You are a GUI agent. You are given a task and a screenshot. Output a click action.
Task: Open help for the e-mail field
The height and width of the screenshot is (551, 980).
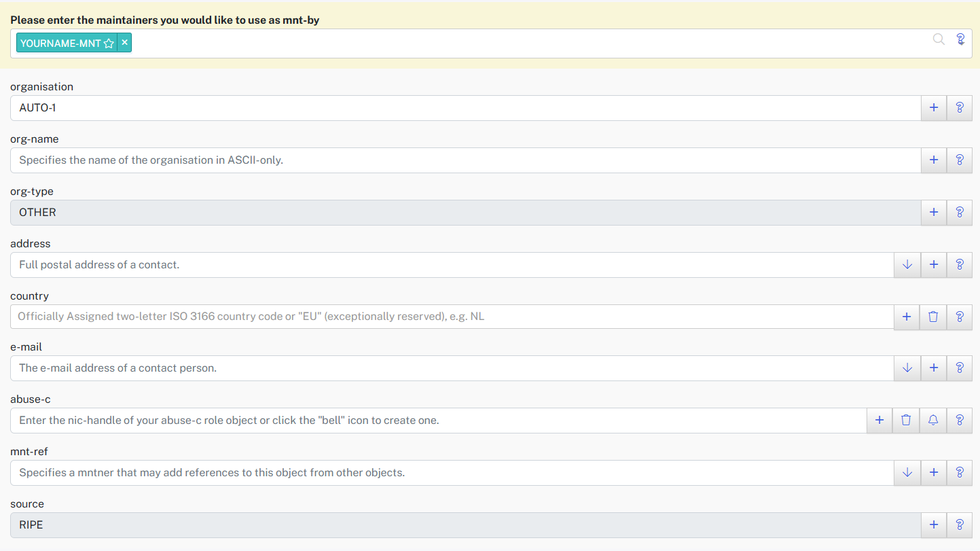tap(960, 368)
